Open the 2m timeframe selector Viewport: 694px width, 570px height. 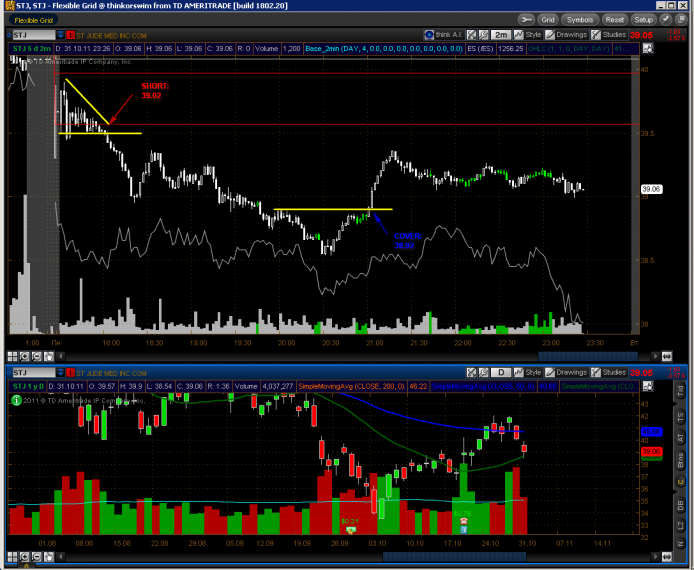(501, 35)
